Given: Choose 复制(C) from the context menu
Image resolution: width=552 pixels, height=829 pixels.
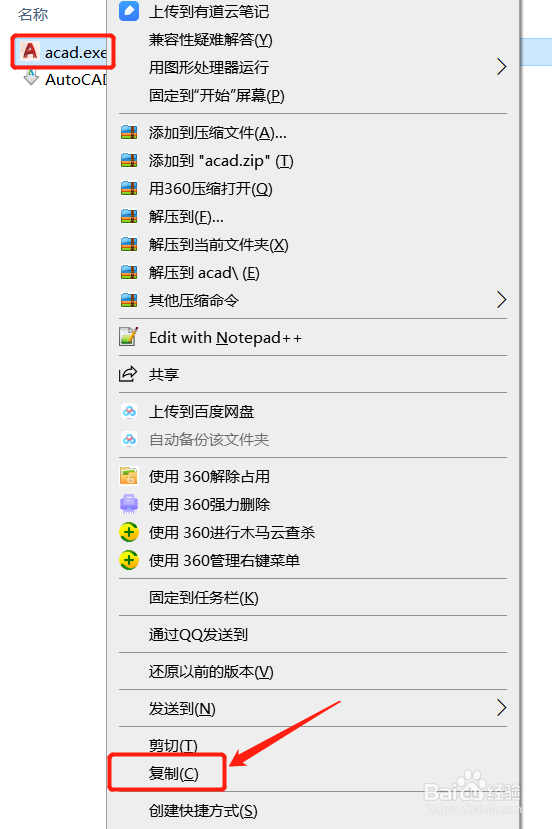Looking at the screenshot, I should coord(173,773).
